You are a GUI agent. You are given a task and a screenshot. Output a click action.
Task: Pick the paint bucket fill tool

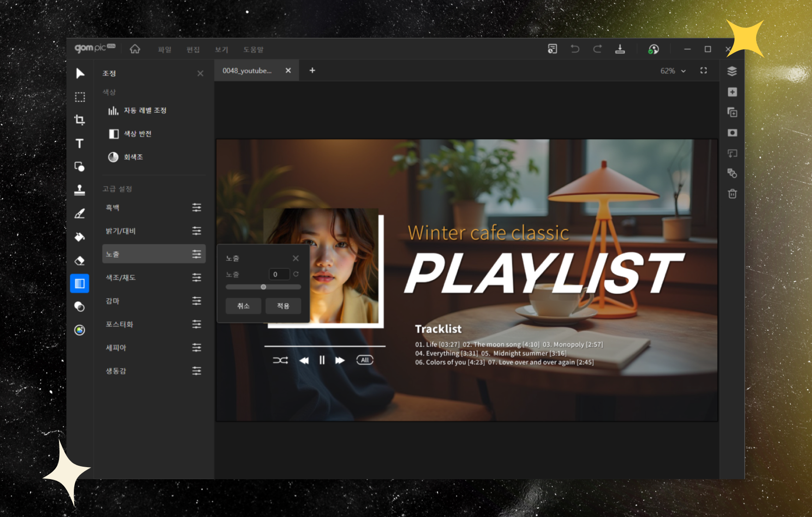click(x=79, y=237)
